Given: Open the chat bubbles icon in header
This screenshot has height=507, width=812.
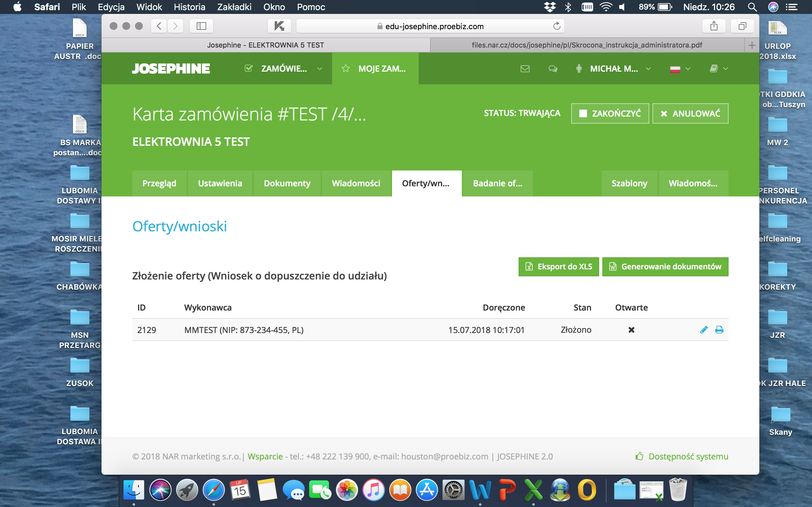Looking at the screenshot, I should pyautogui.click(x=553, y=69).
